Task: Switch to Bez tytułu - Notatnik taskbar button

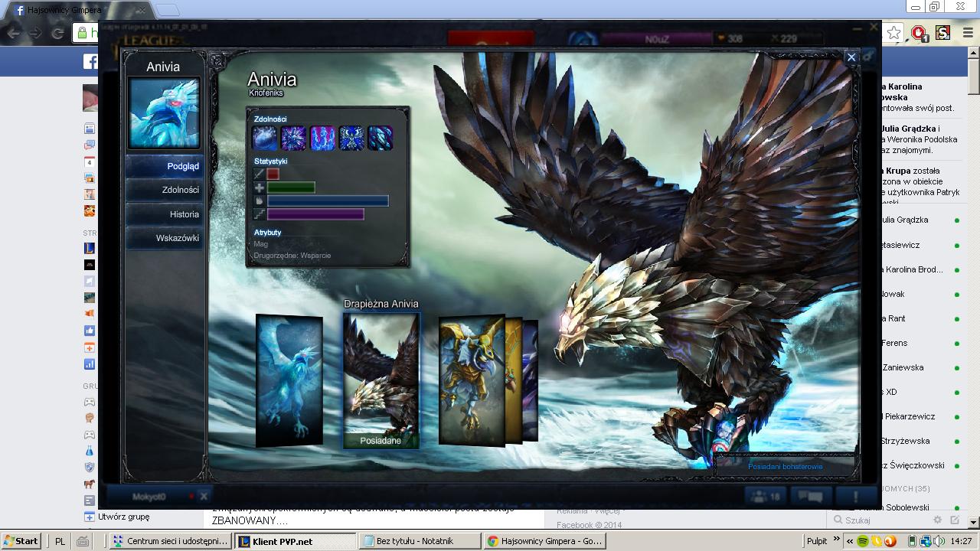Action: click(420, 541)
